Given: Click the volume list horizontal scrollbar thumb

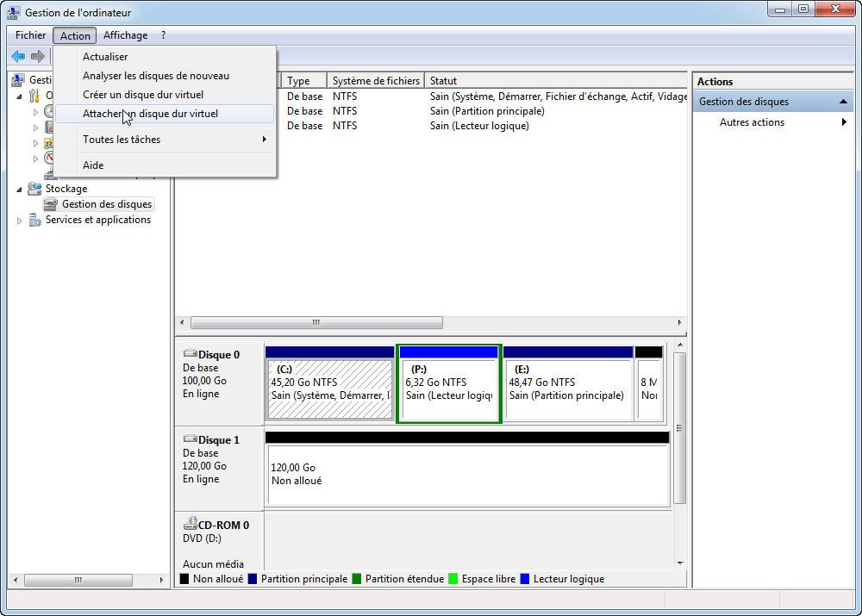Looking at the screenshot, I should 316,322.
